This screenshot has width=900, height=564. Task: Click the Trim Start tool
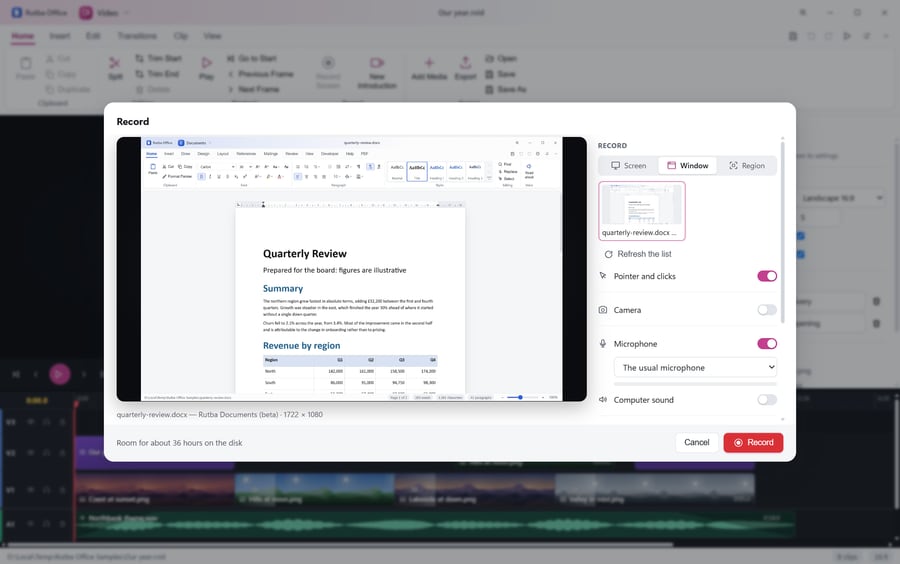pos(158,59)
